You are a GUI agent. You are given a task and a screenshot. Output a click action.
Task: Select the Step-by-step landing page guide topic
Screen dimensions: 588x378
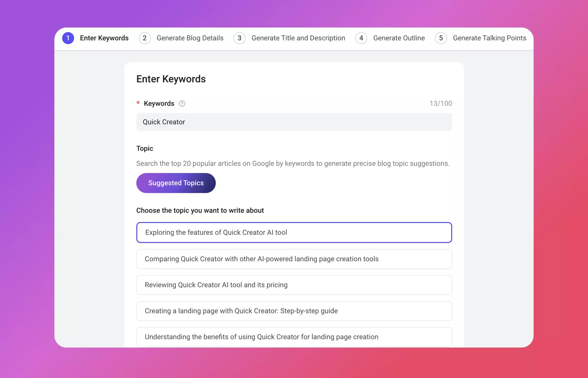(294, 311)
